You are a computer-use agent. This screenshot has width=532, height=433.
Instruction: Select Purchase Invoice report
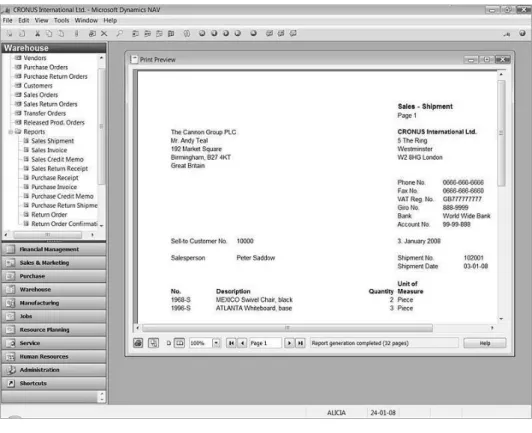[54, 187]
